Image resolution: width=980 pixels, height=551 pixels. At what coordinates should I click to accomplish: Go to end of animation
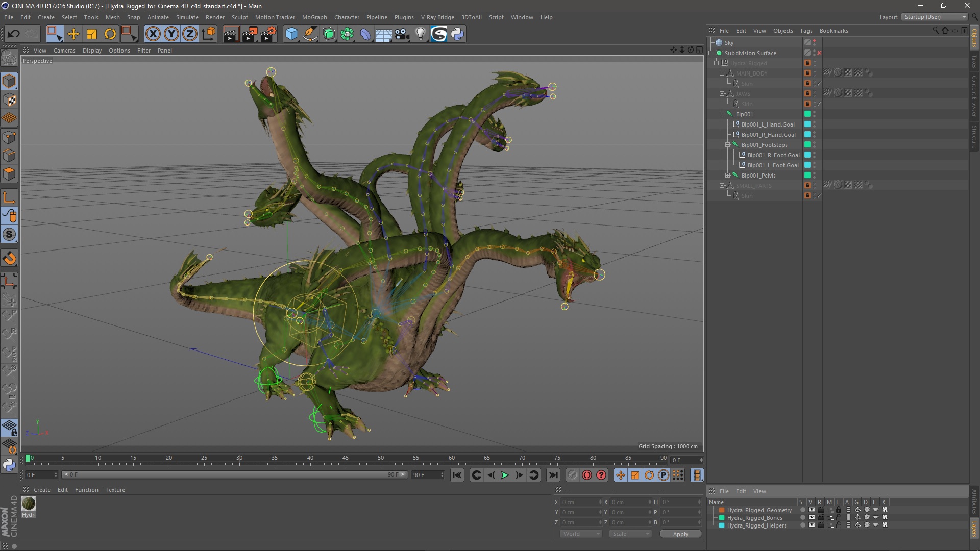553,475
